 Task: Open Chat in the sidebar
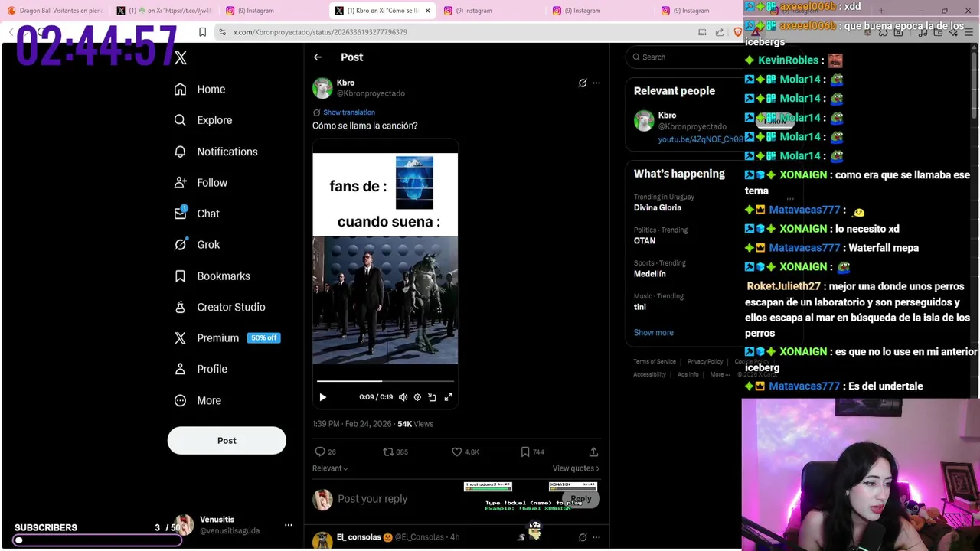(x=197, y=214)
